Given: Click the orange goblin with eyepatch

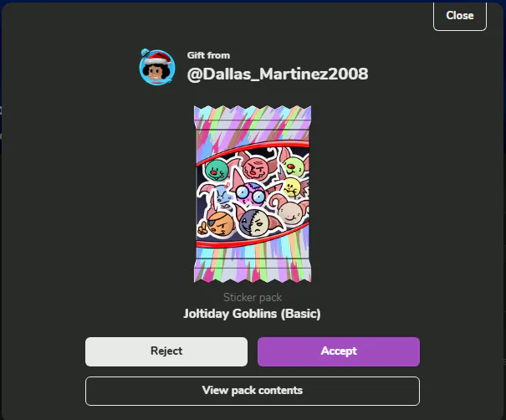Looking at the screenshot, I should click(x=219, y=223).
